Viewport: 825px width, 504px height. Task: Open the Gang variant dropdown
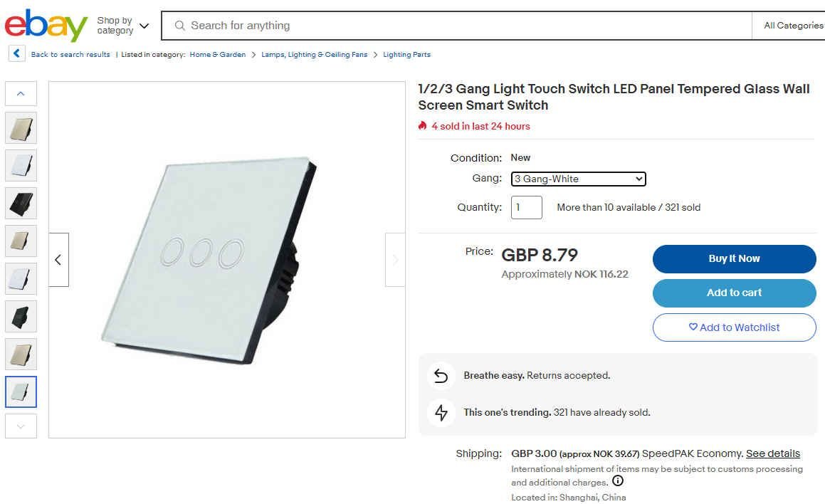click(577, 179)
